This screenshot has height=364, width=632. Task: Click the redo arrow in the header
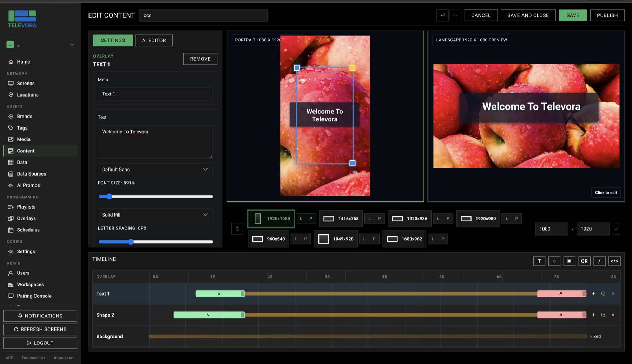click(x=455, y=15)
